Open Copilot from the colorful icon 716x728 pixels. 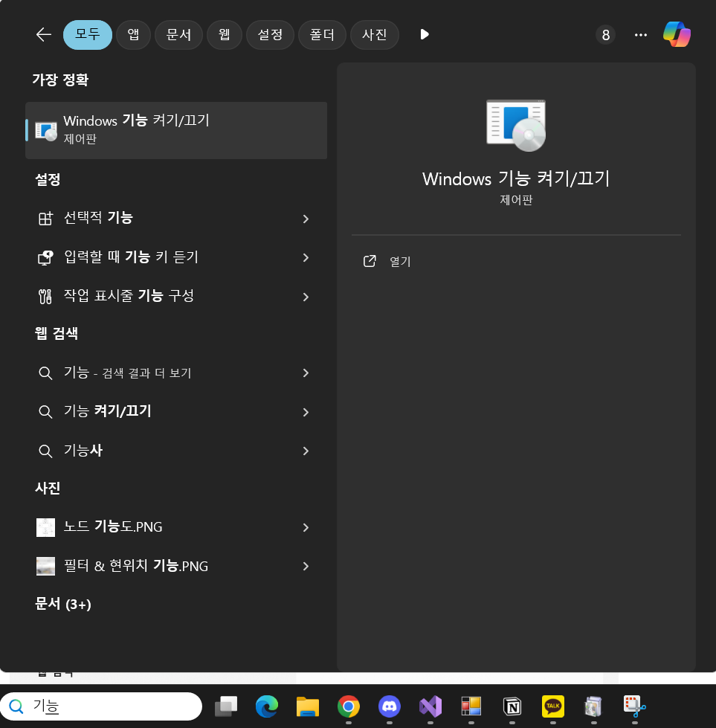(x=677, y=34)
